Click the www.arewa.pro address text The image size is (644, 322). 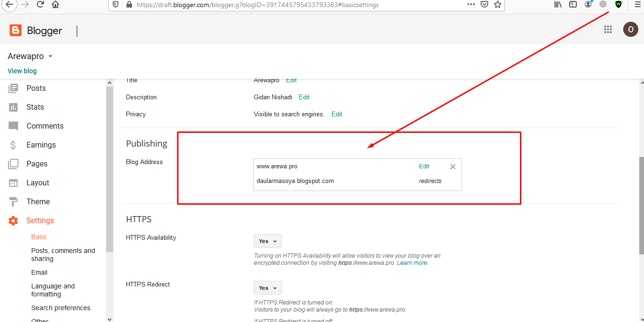(x=277, y=166)
